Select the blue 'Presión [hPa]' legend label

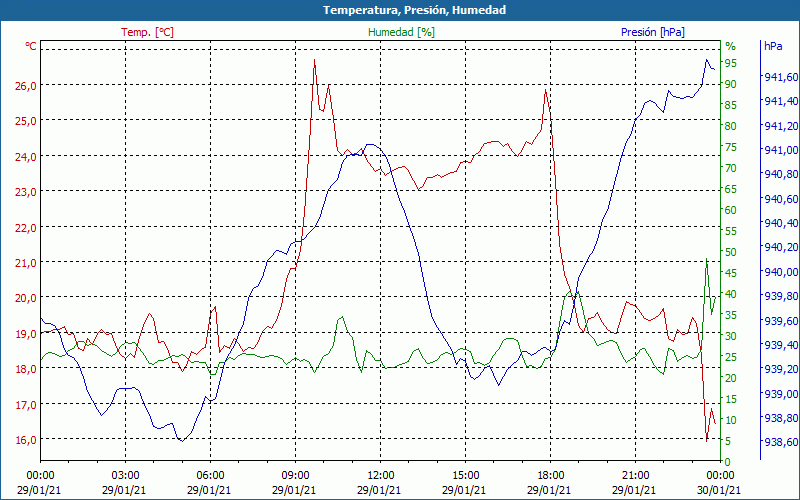click(x=653, y=32)
